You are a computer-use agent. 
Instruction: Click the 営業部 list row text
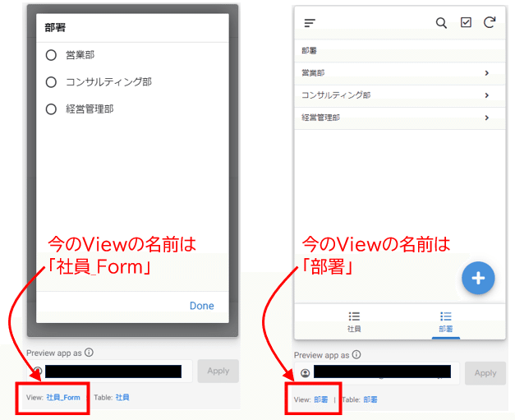click(313, 73)
